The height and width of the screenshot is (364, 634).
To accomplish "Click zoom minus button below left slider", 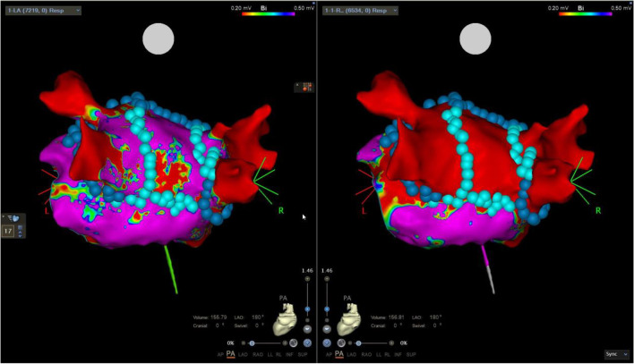I will pos(307,320).
